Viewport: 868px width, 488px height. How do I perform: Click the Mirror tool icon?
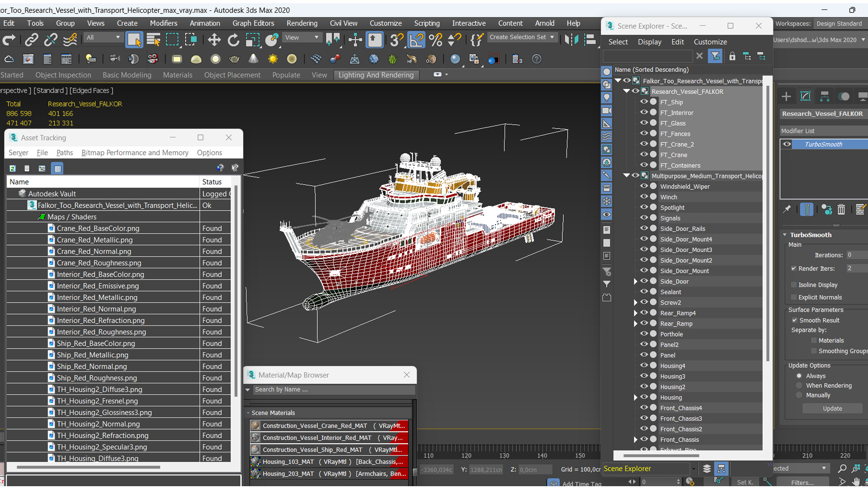(x=571, y=40)
